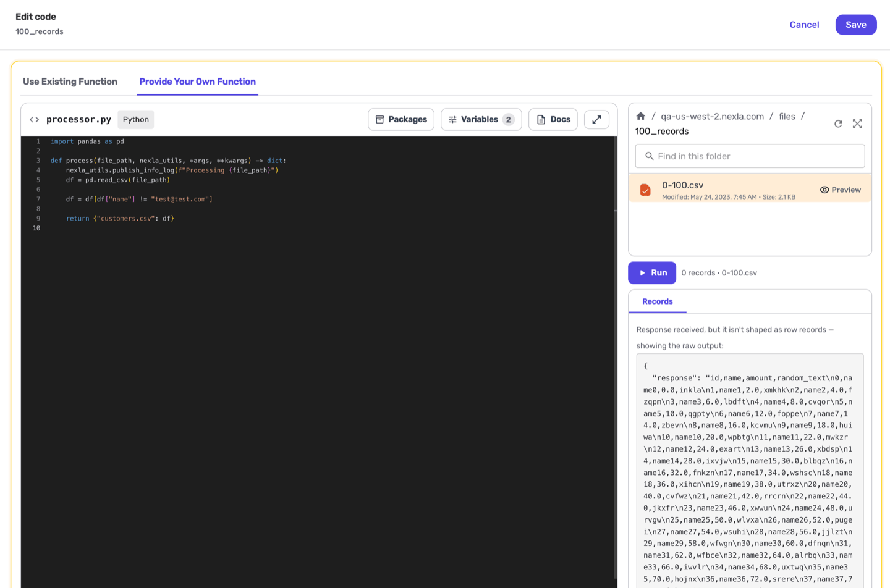The image size is (890, 588).
Task: Place cursor on the return customers.csv line
Action: click(120, 219)
